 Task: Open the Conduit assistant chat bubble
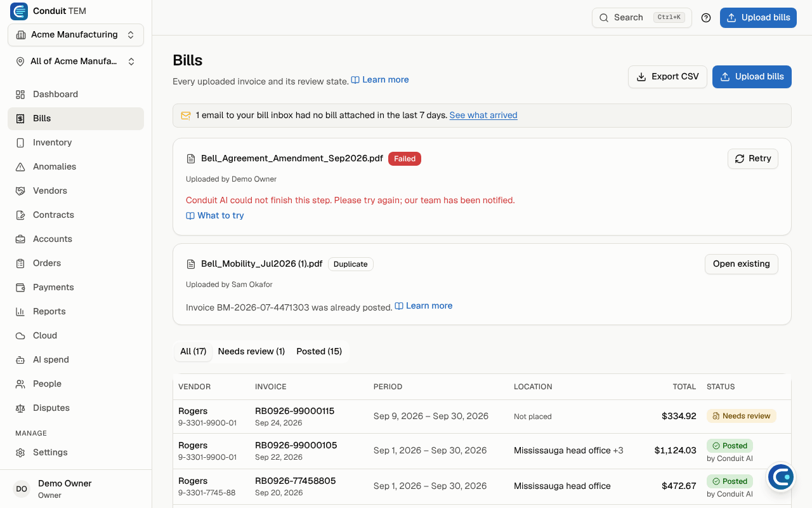[x=781, y=477]
